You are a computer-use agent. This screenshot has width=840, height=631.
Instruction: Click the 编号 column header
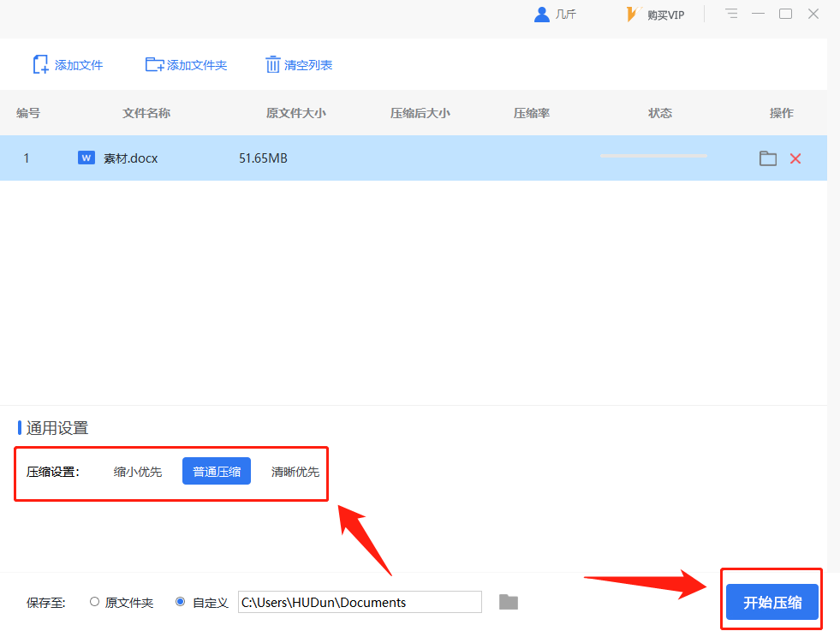pyautogui.click(x=28, y=113)
